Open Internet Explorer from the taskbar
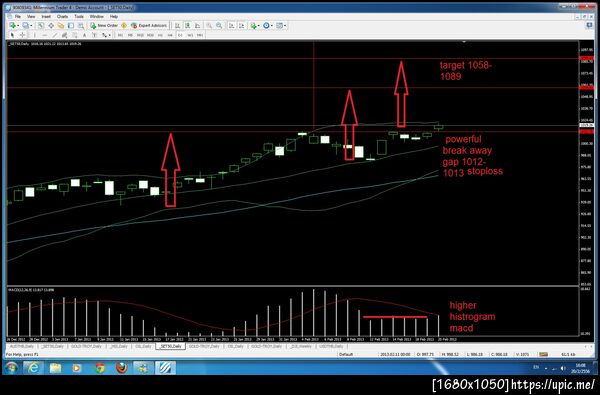The height and width of the screenshot is (395, 600). pos(33,368)
